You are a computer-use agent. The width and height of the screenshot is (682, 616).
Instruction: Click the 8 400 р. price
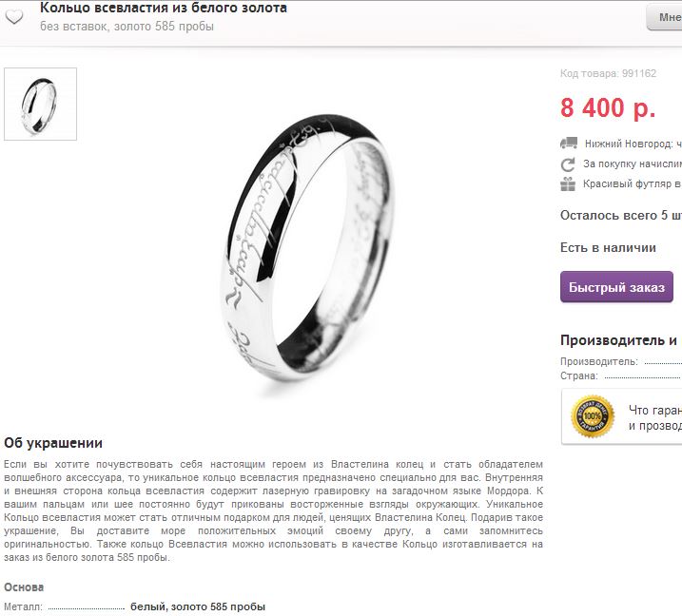pyautogui.click(x=608, y=107)
